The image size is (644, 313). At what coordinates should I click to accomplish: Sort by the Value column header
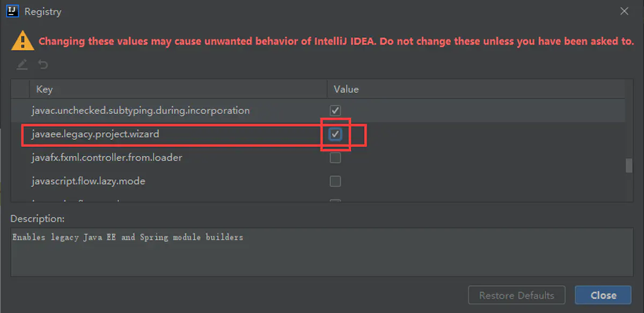coord(476,89)
